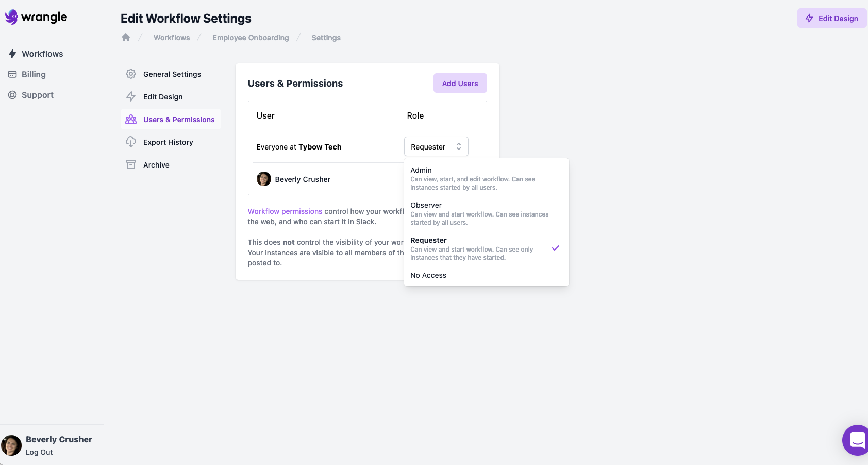Click the Archive box icon
868x465 pixels.
[131, 164]
